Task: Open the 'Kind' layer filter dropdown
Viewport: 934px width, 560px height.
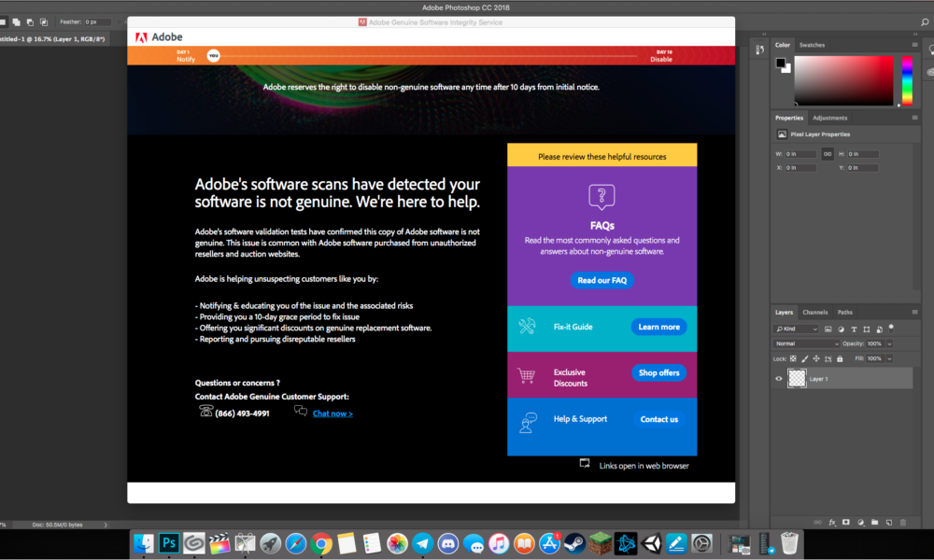Action: [x=794, y=329]
